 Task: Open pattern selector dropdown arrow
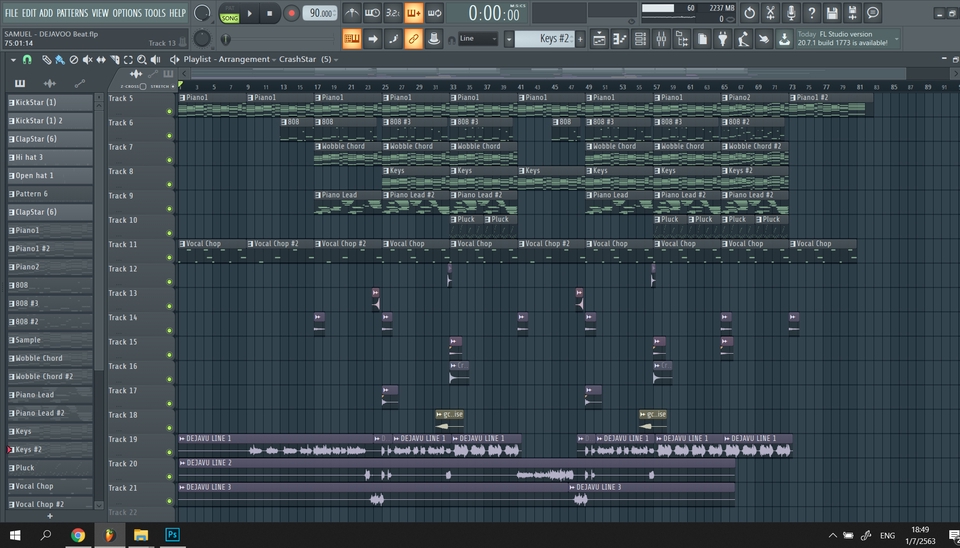tap(509, 39)
